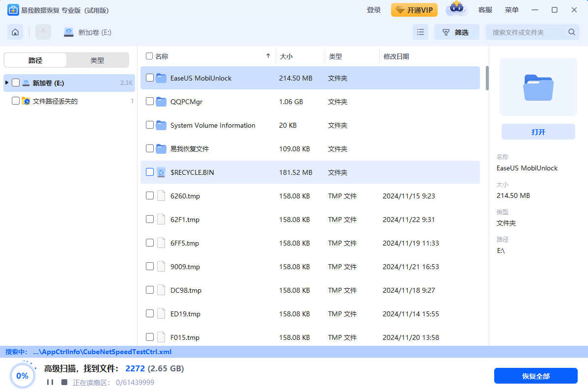Click the file list vertical scrollbar

point(487,78)
